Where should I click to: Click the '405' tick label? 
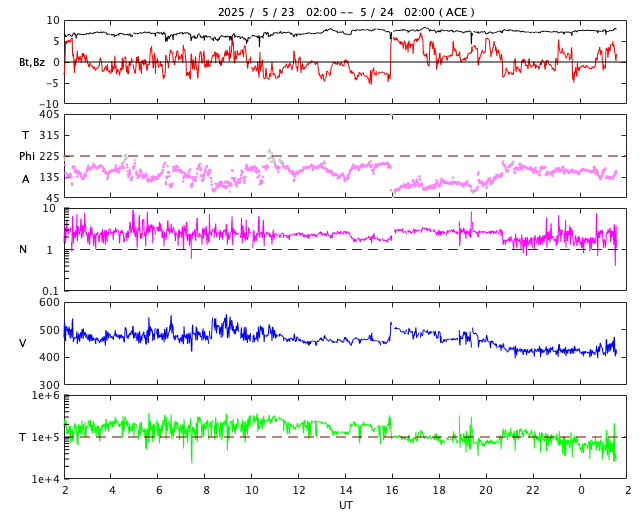[49, 114]
